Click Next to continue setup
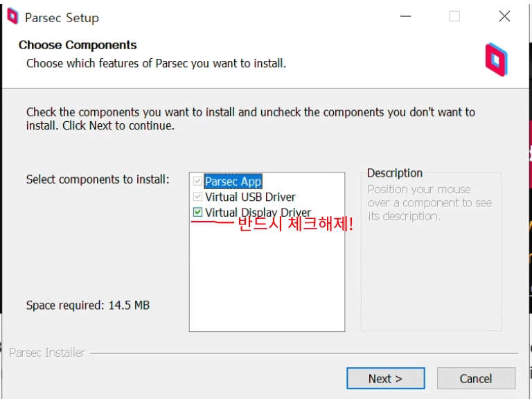This screenshot has height=399, width=532. [x=385, y=378]
